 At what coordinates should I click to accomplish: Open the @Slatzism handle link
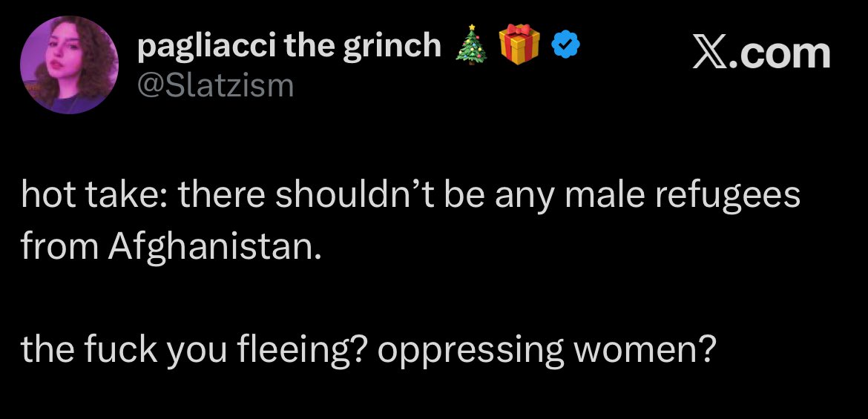[216, 86]
